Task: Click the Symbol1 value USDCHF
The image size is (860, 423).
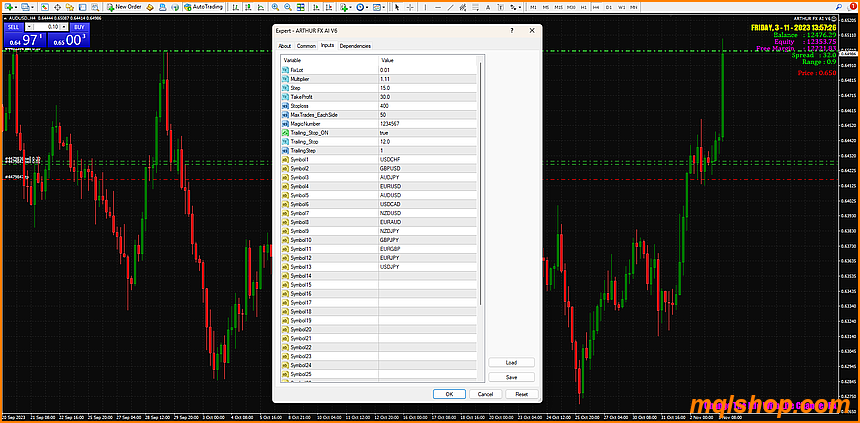Action: (427, 160)
